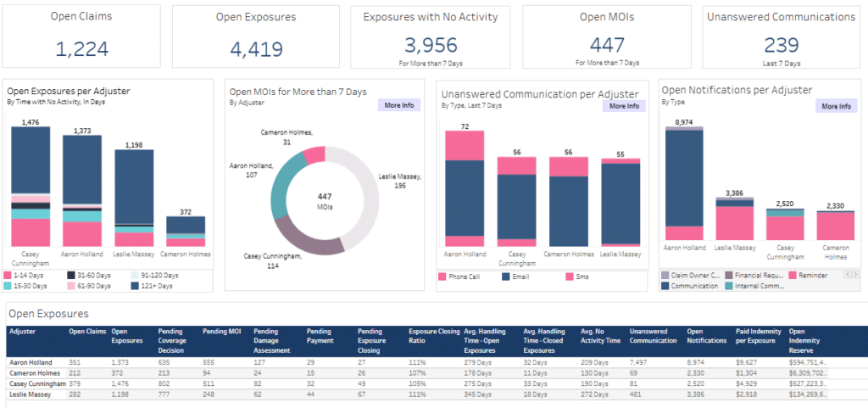Select the 31-60 Days legend swatch
Image resolution: width=868 pixels, height=408 pixels.
(71, 275)
